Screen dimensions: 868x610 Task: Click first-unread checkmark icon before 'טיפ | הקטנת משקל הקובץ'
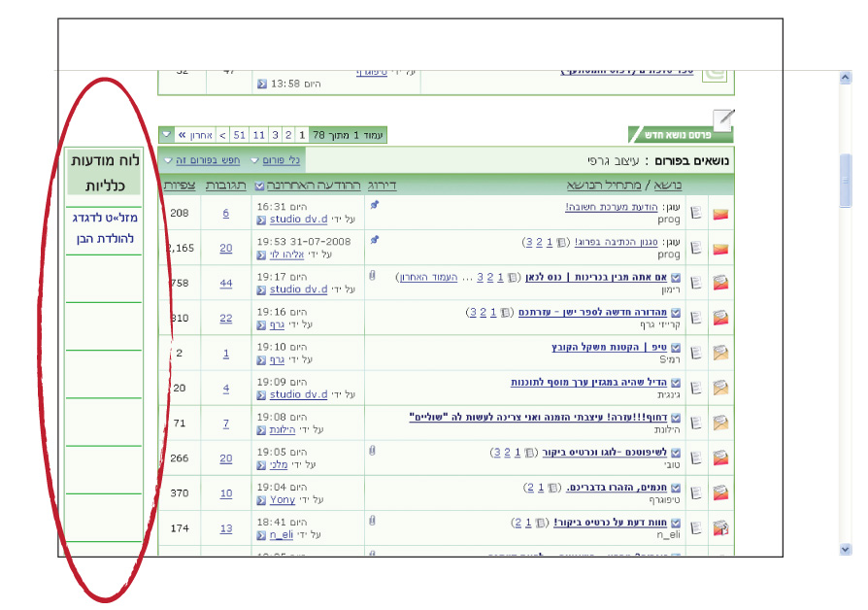676,348
